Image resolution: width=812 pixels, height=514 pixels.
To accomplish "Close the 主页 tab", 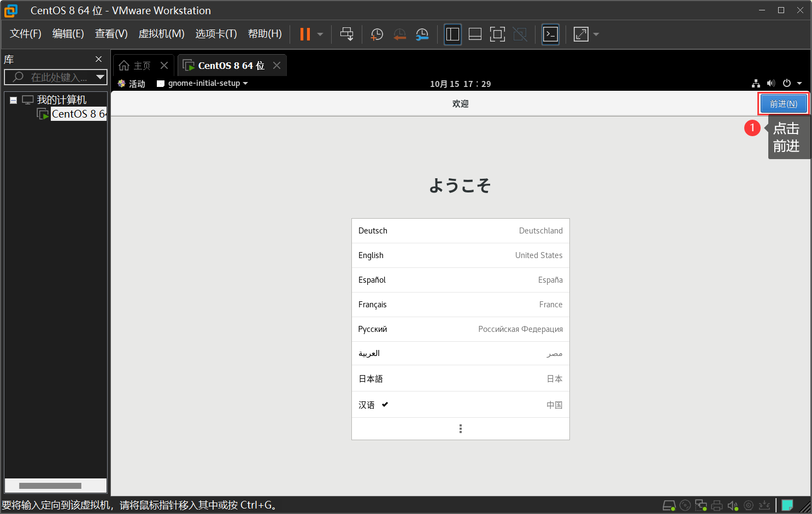I will click(x=164, y=66).
